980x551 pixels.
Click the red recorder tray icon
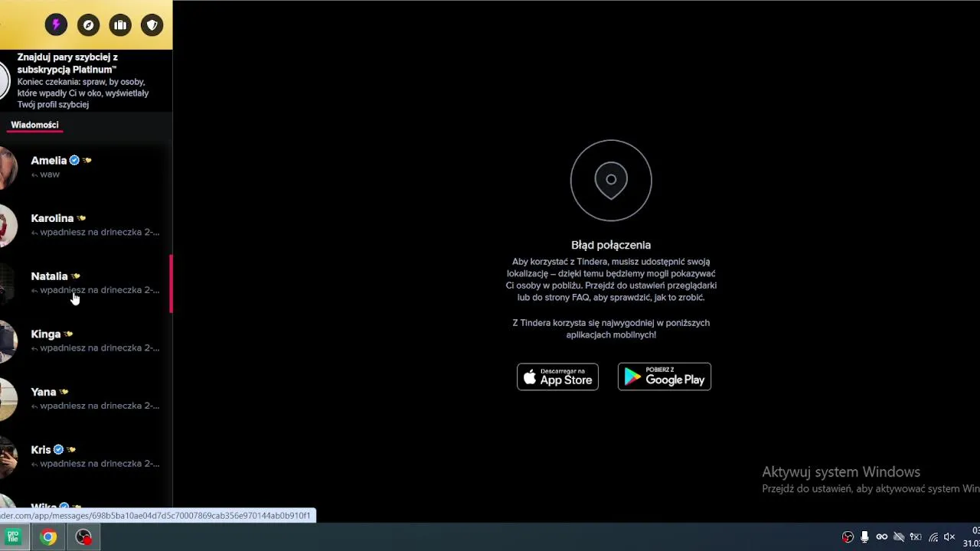(x=848, y=537)
